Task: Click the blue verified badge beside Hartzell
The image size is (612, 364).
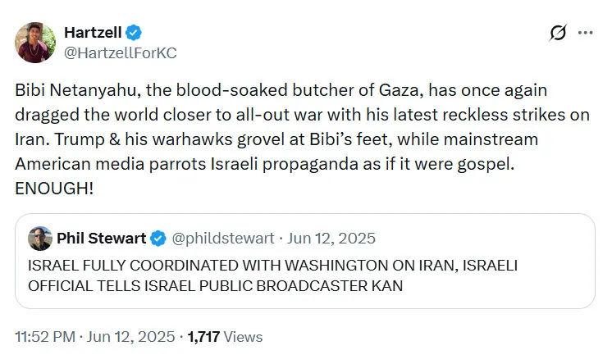Action: click(135, 33)
